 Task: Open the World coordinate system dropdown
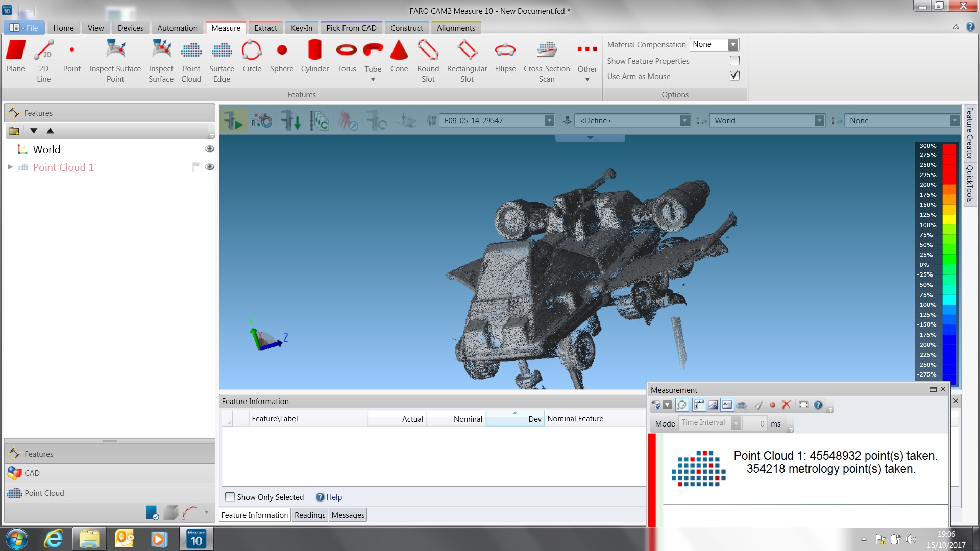click(x=820, y=121)
